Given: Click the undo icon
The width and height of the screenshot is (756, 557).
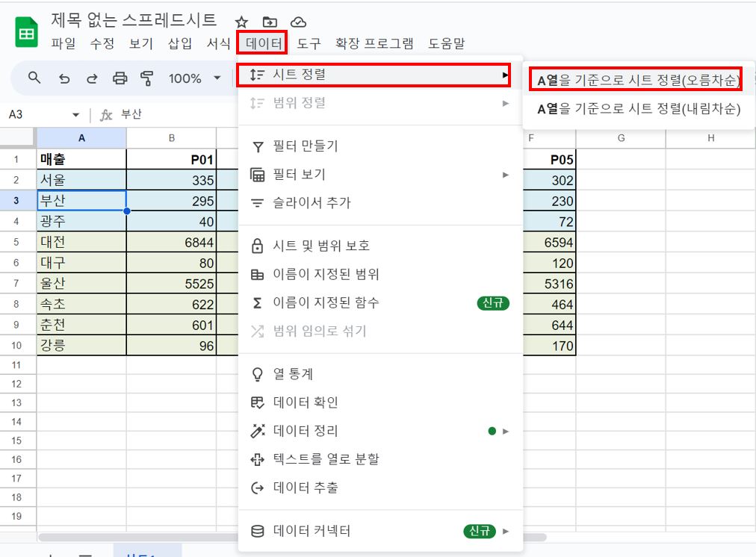Looking at the screenshot, I should pos(64,78).
